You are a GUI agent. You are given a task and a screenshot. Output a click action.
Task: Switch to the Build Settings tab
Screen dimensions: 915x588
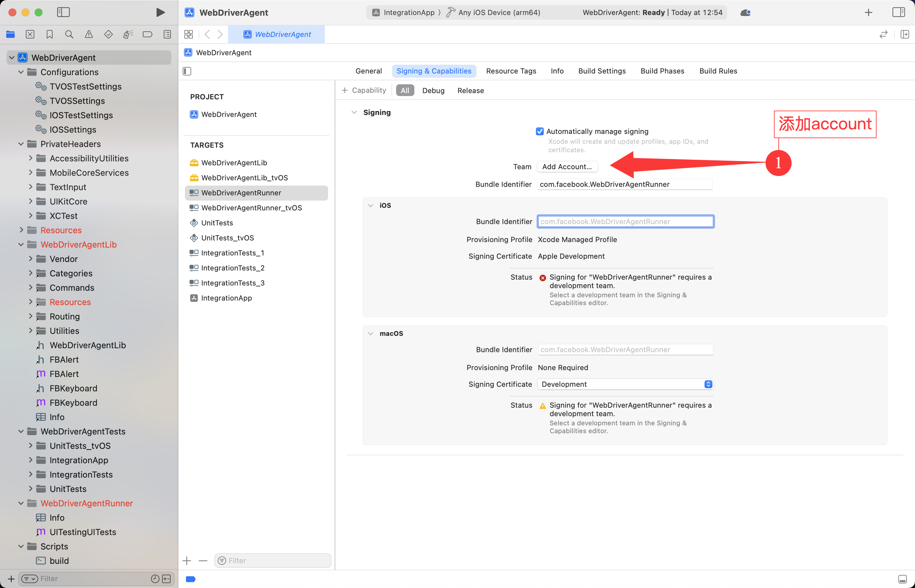coord(602,71)
